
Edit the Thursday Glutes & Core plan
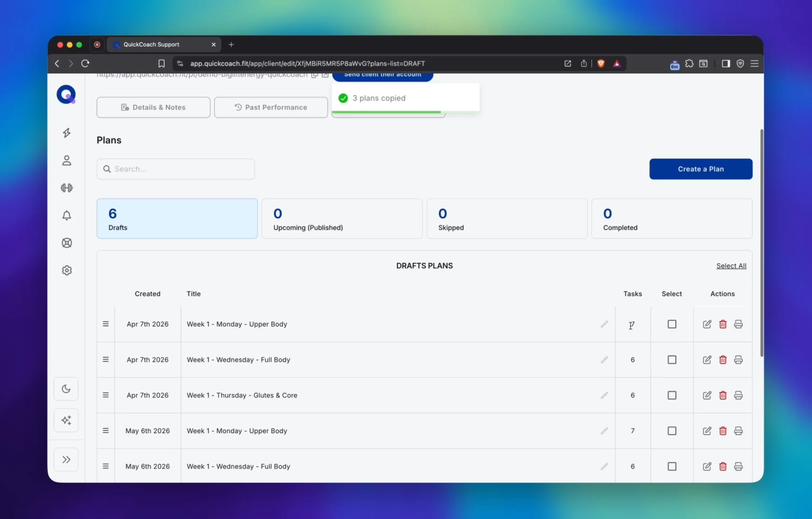(x=707, y=395)
